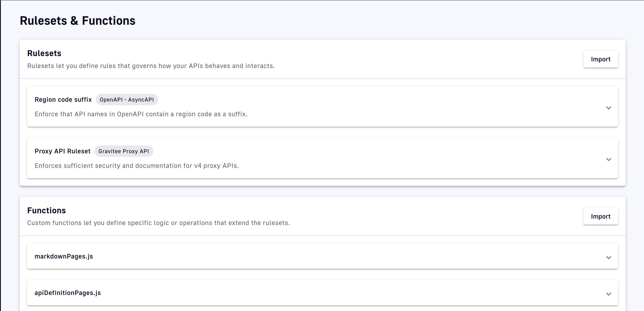Click Import button in Rulesets section
This screenshot has height=311, width=644.
click(600, 59)
